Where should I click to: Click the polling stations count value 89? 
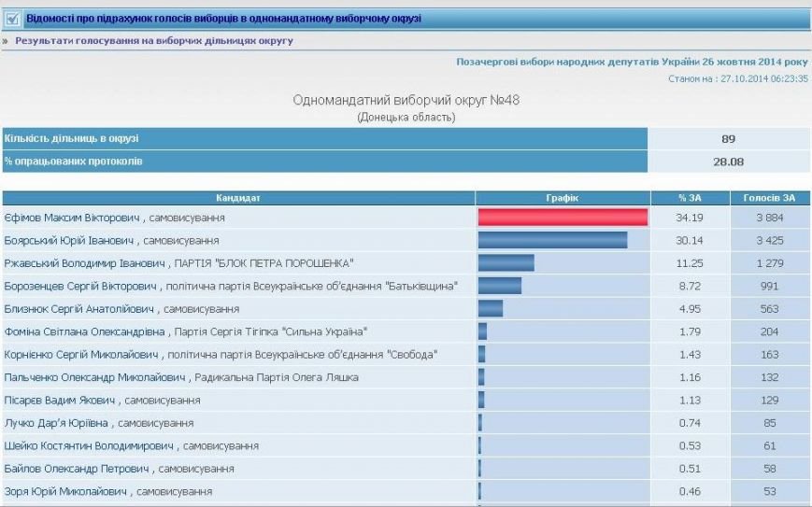pyautogui.click(x=728, y=138)
